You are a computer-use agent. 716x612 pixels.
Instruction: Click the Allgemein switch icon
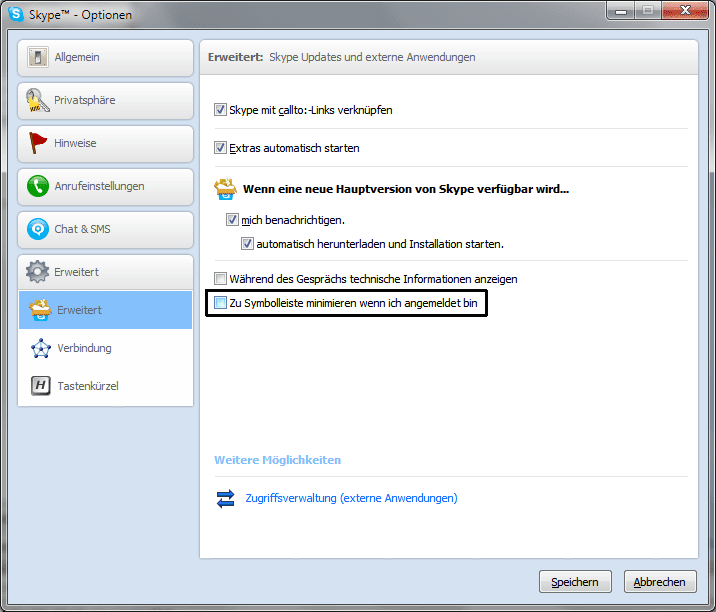click(37, 57)
